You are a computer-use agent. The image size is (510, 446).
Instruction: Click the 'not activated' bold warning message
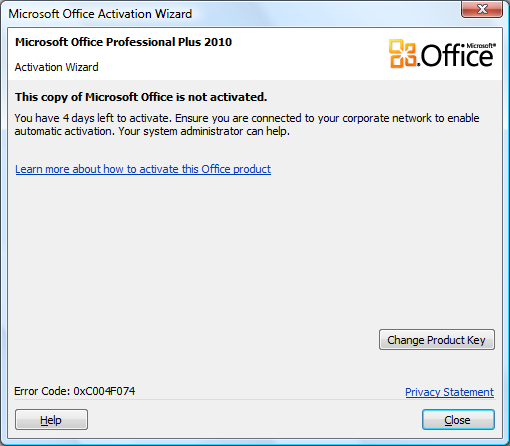[x=141, y=97]
